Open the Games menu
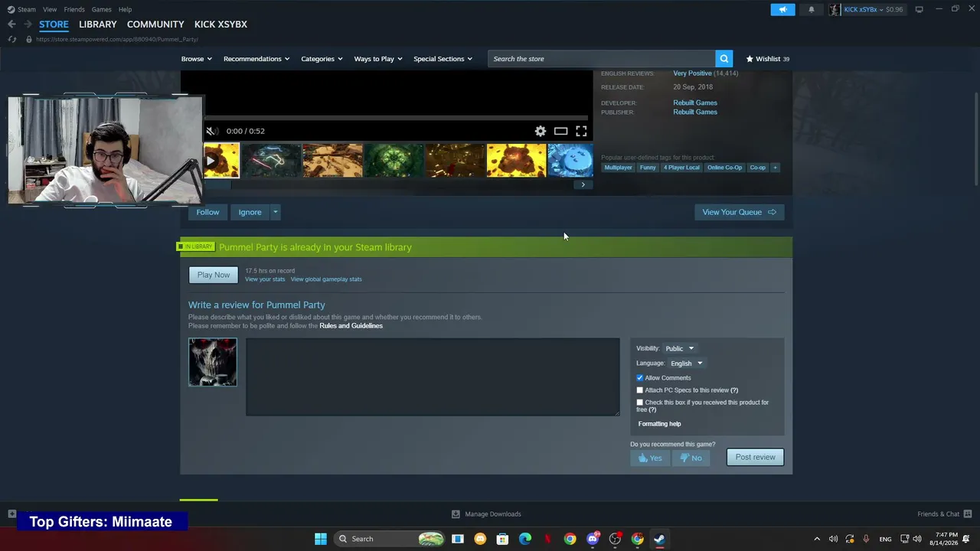The height and width of the screenshot is (551, 980). point(101,9)
